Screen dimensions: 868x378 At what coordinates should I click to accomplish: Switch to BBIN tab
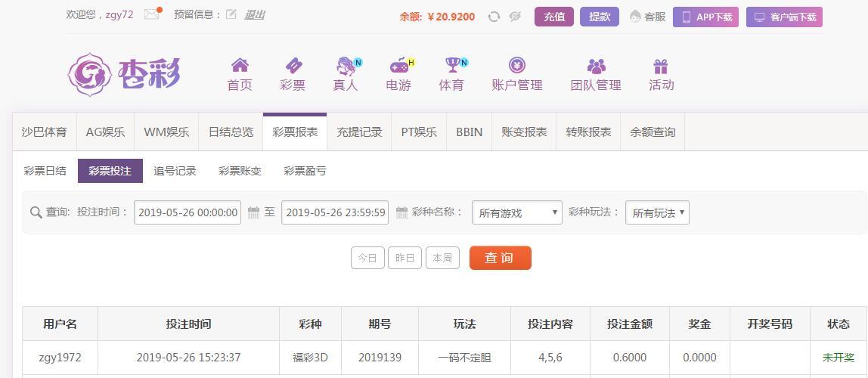[x=469, y=132]
